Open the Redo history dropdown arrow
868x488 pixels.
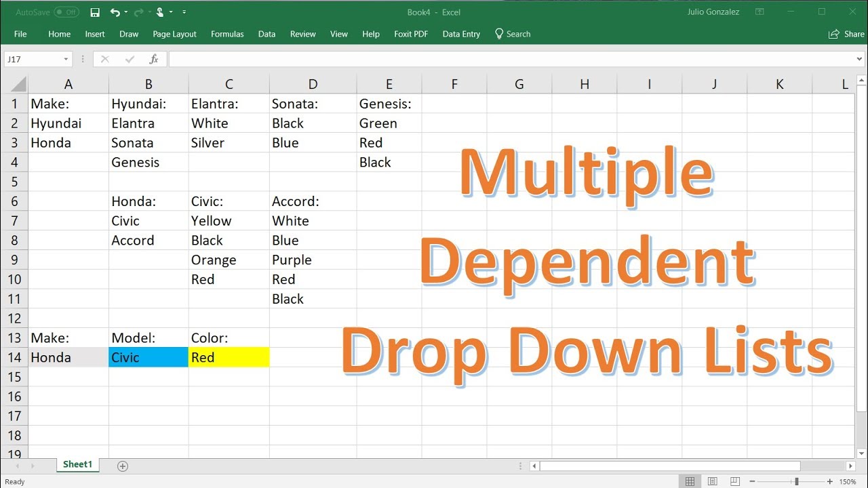[149, 12]
